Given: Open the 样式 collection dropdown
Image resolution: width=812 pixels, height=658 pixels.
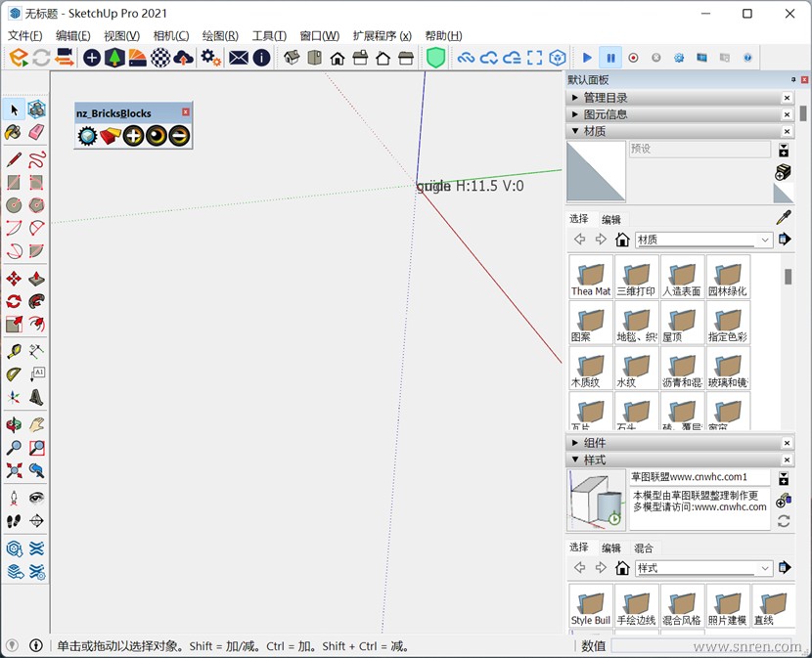Looking at the screenshot, I should coord(765,568).
